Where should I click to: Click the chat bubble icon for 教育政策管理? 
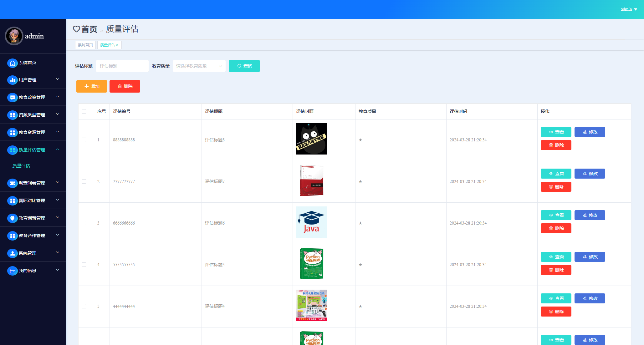(12, 98)
